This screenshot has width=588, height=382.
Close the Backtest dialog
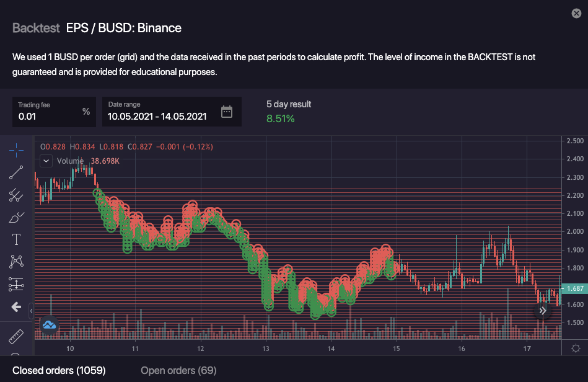point(576,14)
